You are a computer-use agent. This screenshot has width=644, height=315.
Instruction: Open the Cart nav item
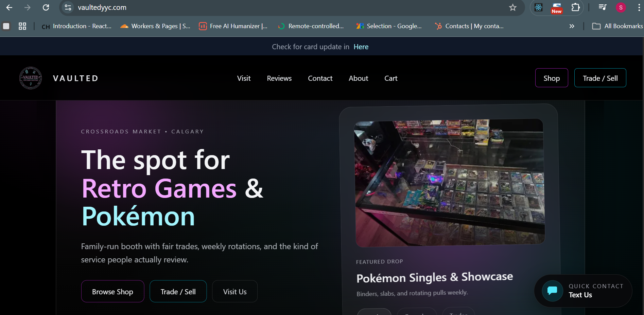391,78
